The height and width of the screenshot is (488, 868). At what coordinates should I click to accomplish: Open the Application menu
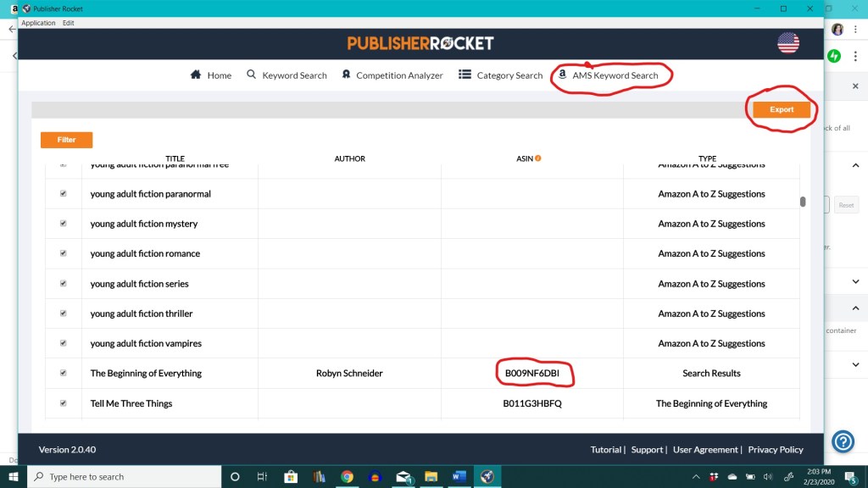coord(38,23)
